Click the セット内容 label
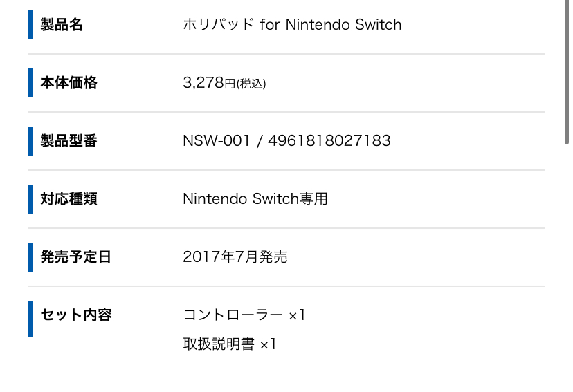This screenshot has height=392, width=573. (76, 315)
